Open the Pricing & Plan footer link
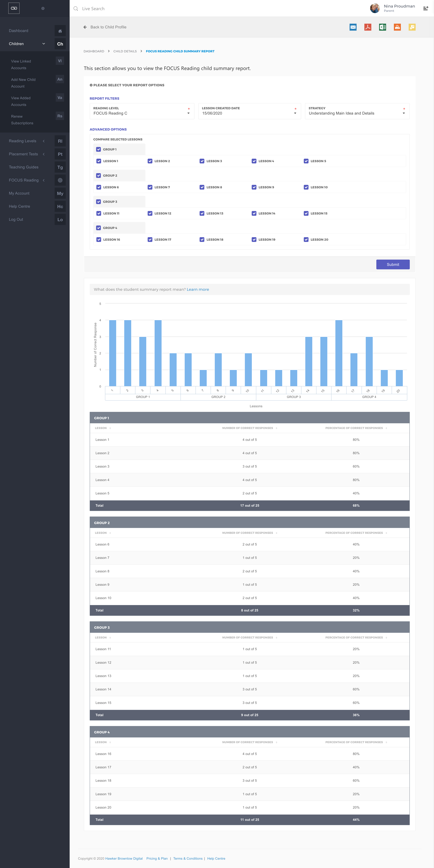Viewport: 434px width, 868px height. pyautogui.click(x=157, y=859)
